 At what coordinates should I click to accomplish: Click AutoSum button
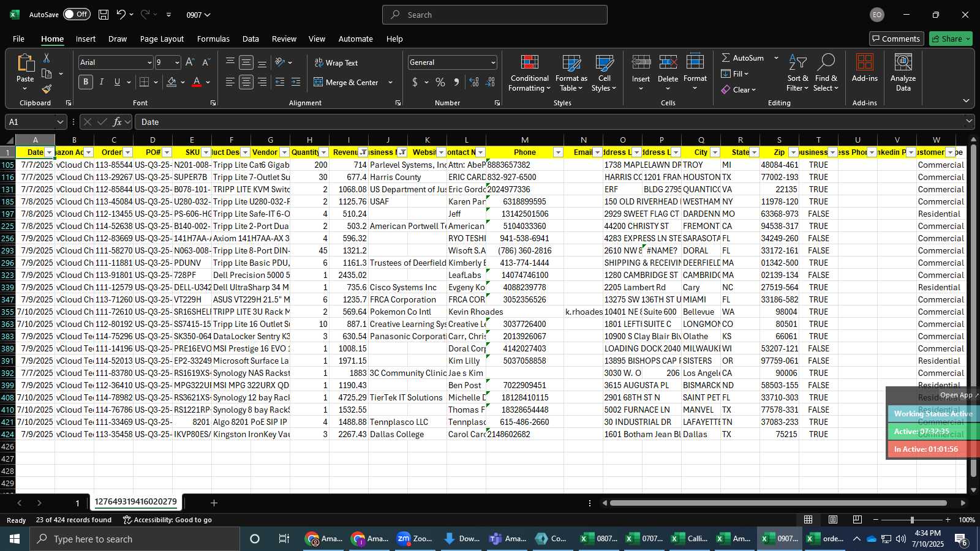tap(742, 58)
